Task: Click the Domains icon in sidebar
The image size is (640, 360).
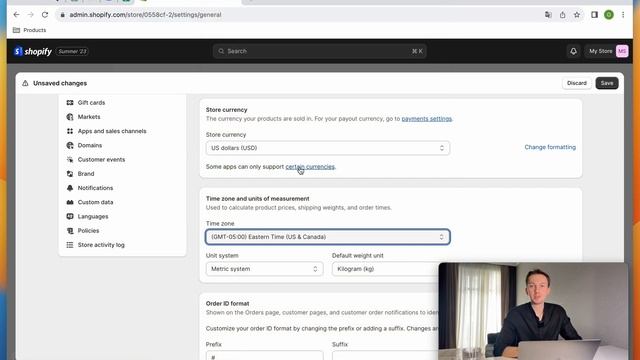Action: pyautogui.click(x=70, y=145)
